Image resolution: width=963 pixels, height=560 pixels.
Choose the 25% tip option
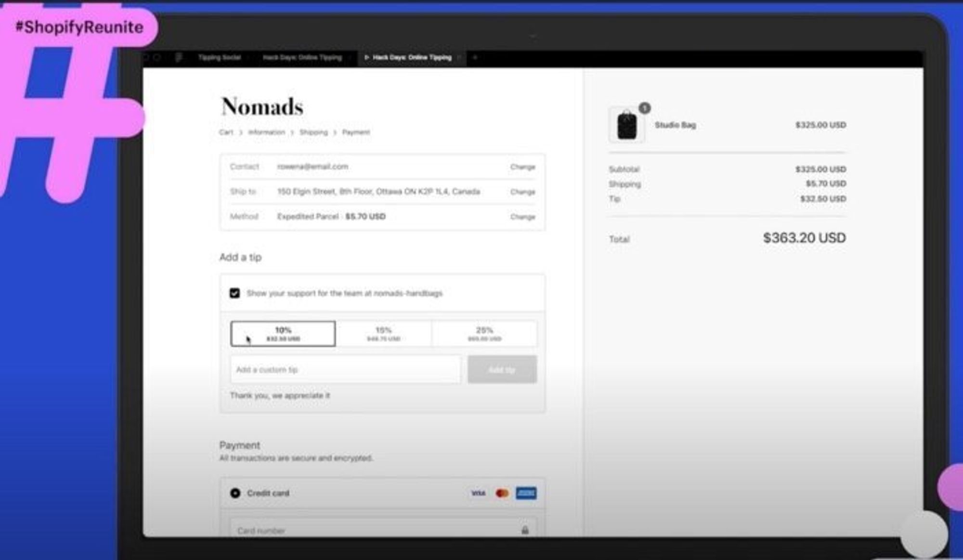(484, 334)
